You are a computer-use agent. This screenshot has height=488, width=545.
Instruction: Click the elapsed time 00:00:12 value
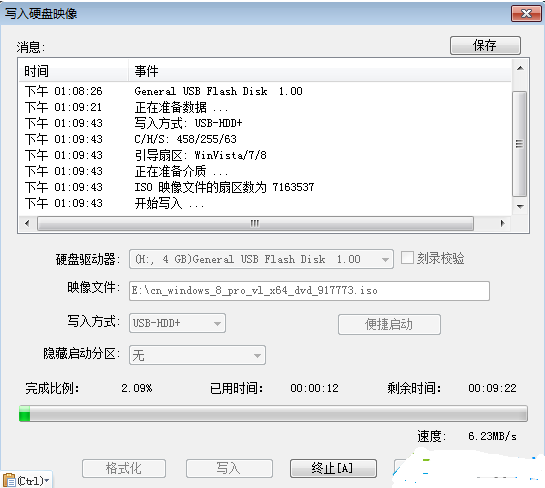click(315, 388)
